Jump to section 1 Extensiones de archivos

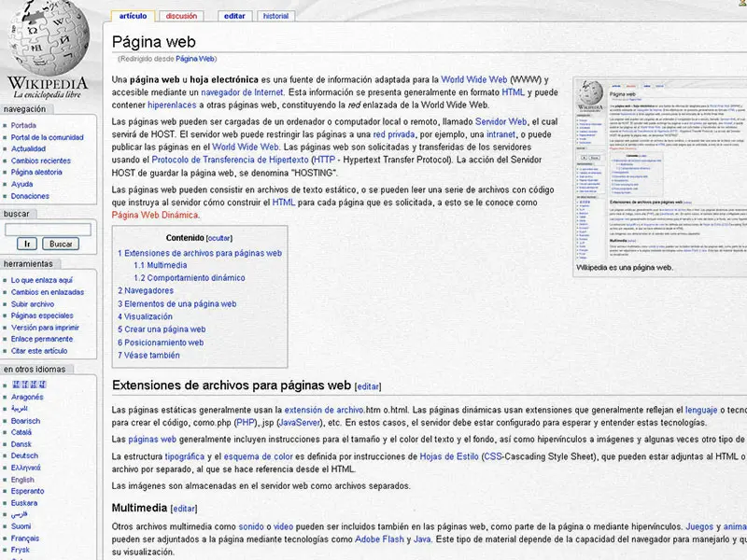click(x=200, y=253)
